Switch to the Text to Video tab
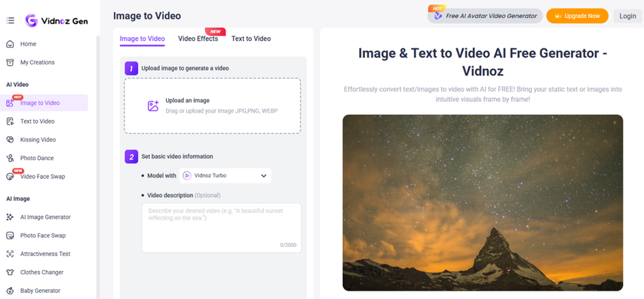The image size is (644, 299). [x=251, y=39]
